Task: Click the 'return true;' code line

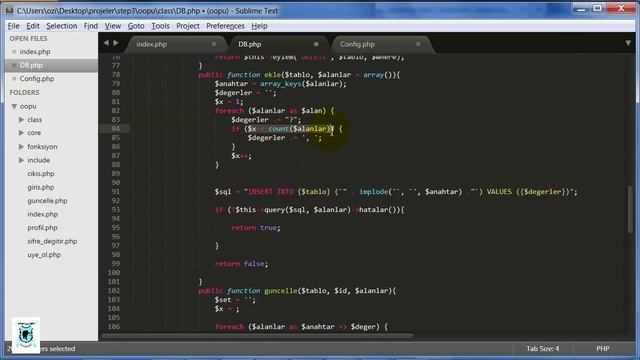Action: [x=256, y=228]
